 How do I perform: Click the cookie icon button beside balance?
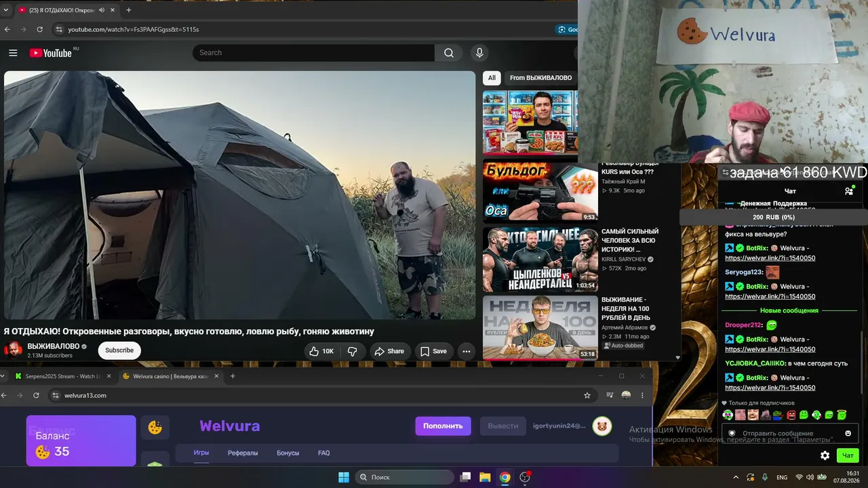(155, 428)
